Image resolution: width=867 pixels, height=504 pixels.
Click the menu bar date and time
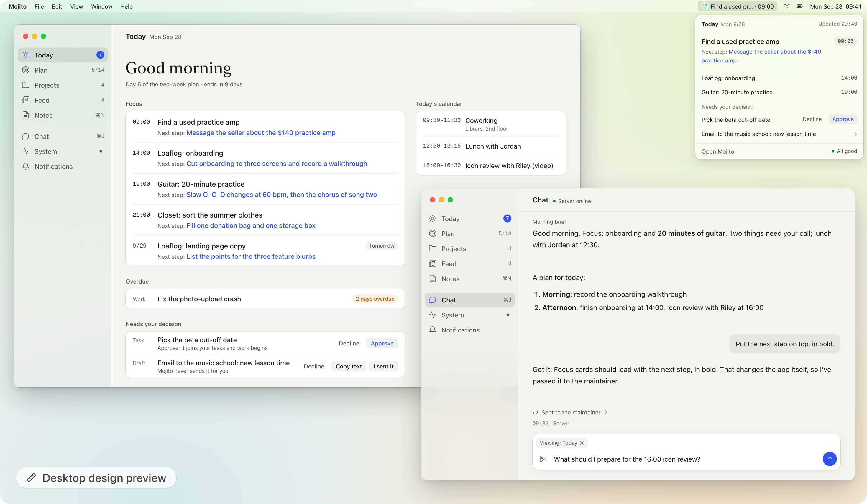(835, 6)
